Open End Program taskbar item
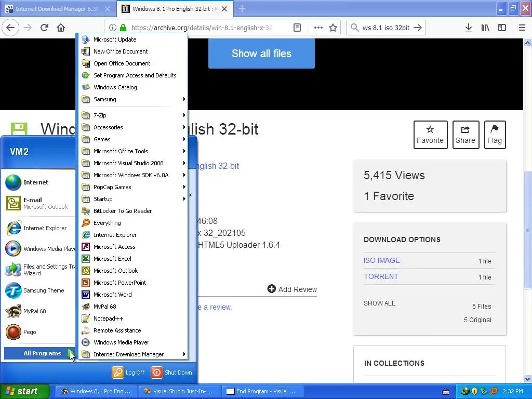 coord(262,391)
